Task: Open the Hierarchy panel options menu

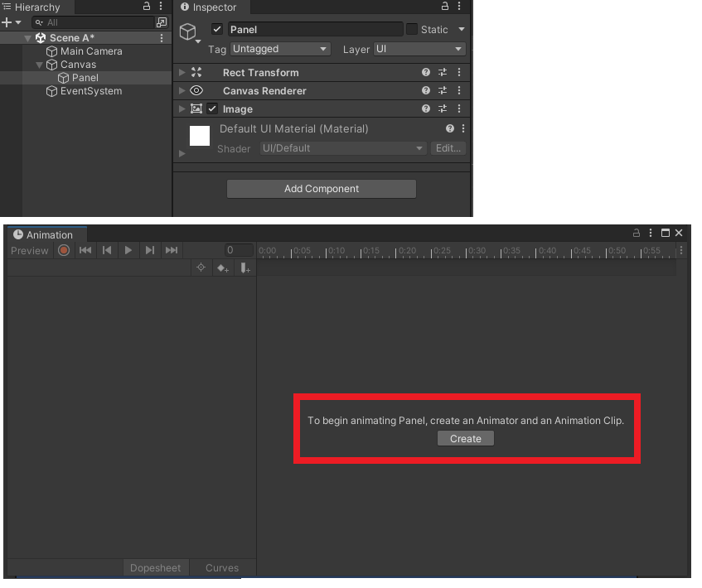Action: [161, 7]
